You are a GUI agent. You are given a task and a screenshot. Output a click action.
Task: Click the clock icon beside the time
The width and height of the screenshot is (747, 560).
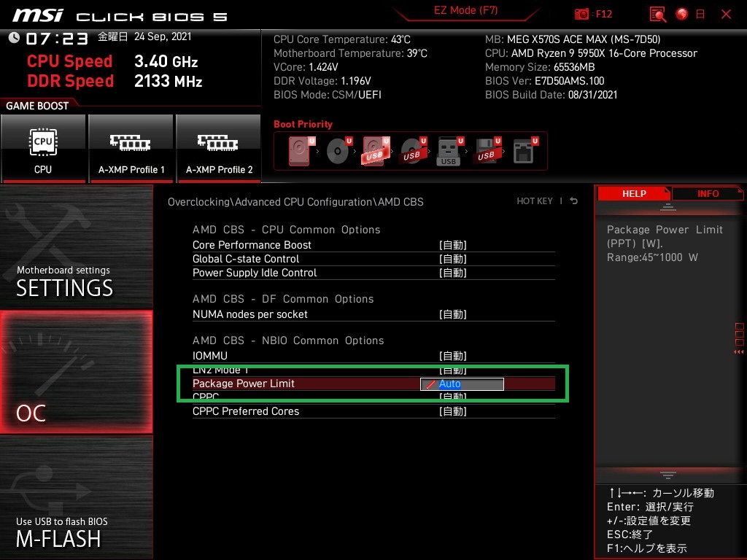14,38
